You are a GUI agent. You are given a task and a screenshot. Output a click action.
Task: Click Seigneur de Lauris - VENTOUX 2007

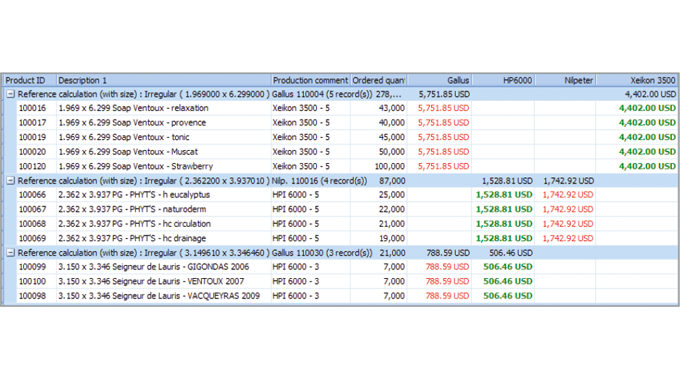pyautogui.click(x=151, y=281)
